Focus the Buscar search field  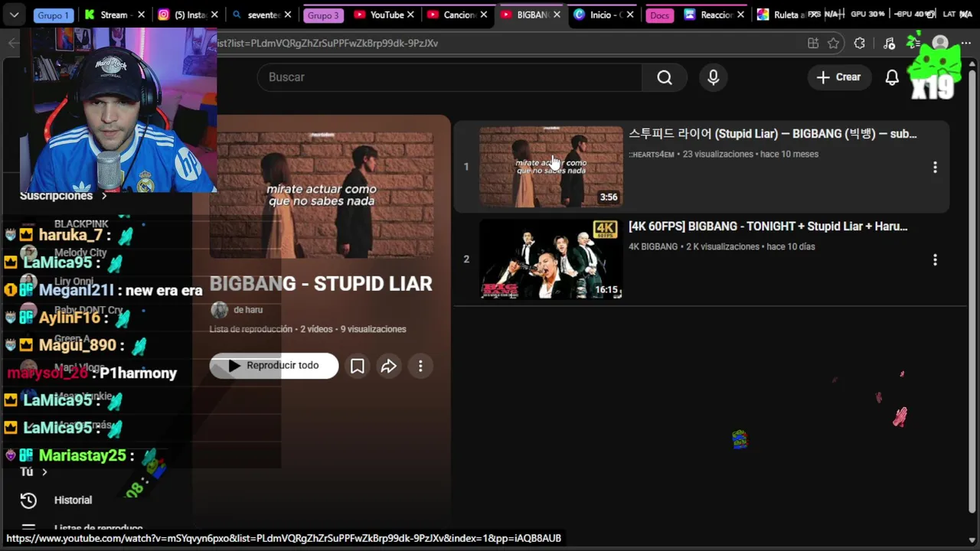pos(450,77)
